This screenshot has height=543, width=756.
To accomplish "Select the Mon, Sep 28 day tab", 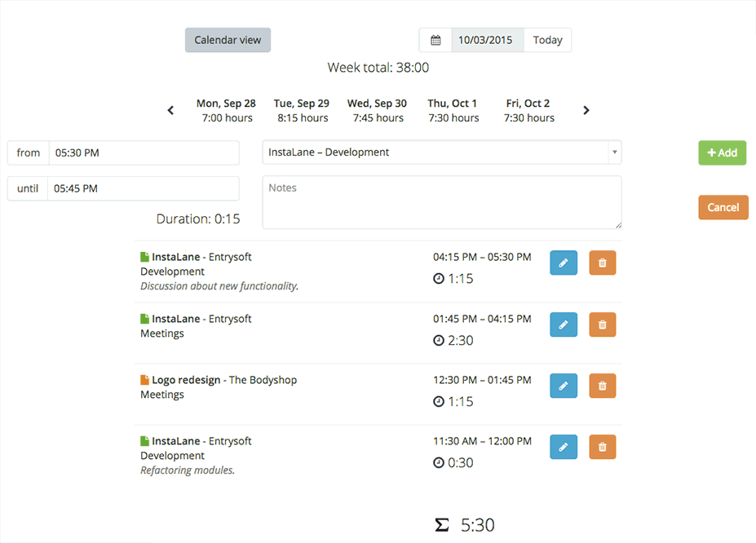I will point(227,110).
